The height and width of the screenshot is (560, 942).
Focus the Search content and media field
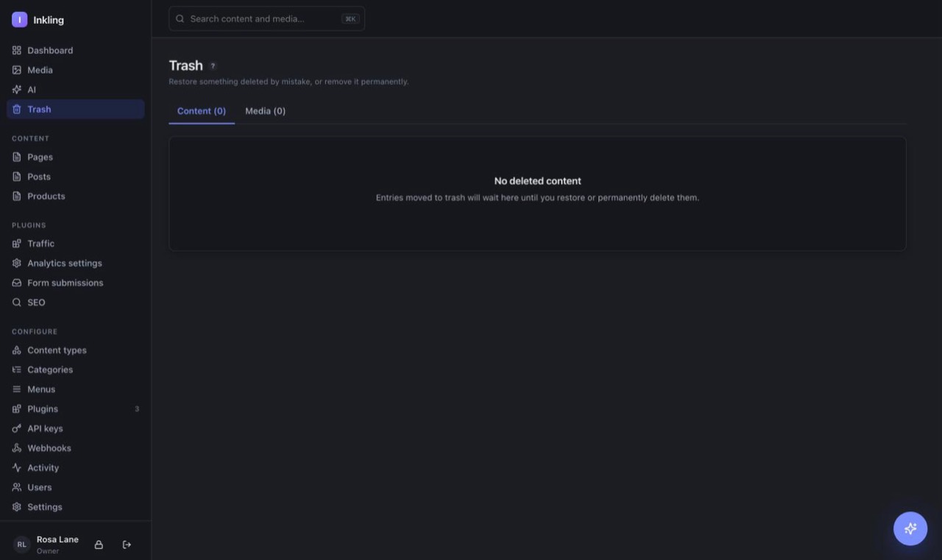(266, 18)
